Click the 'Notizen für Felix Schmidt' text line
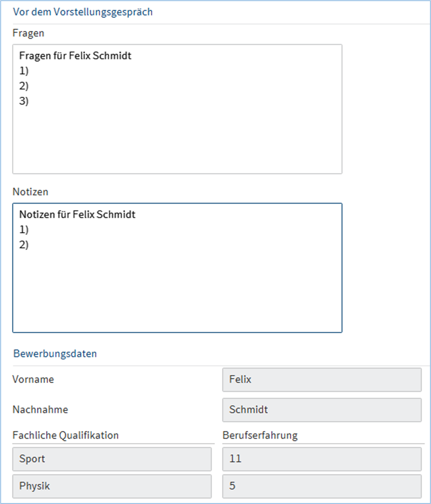431x504 pixels. (x=77, y=215)
